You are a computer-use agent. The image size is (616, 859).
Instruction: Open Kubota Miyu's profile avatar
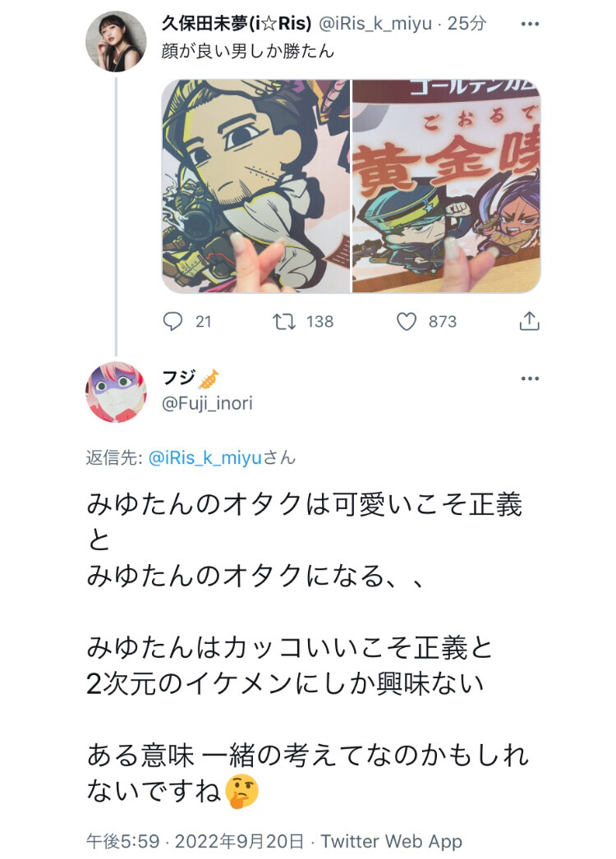click(x=116, y=42)
